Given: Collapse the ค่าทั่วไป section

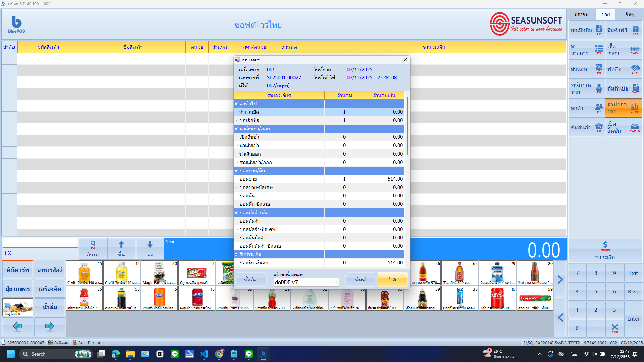Looking at the screenshot, I should coord(236,104).
